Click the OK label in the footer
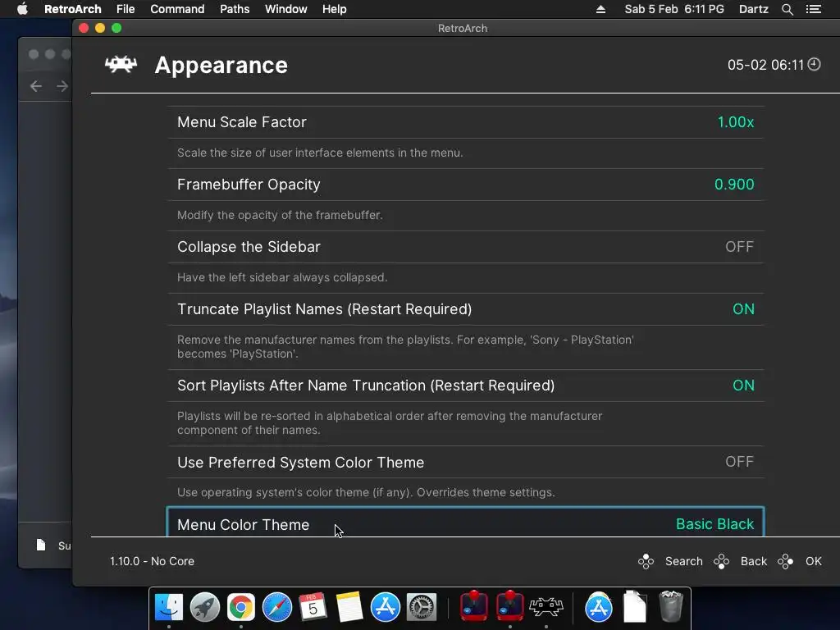 pyautogui.click(x=813, y=561)
